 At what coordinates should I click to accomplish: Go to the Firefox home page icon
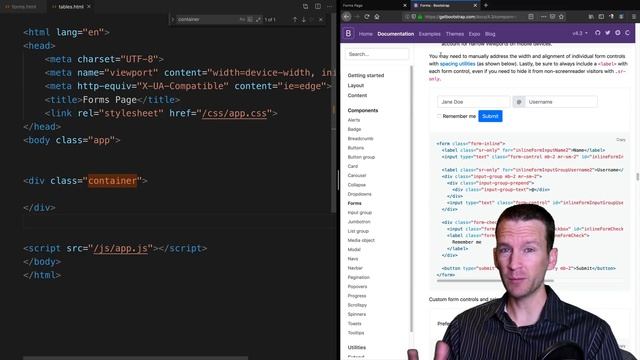click(377, 17)
